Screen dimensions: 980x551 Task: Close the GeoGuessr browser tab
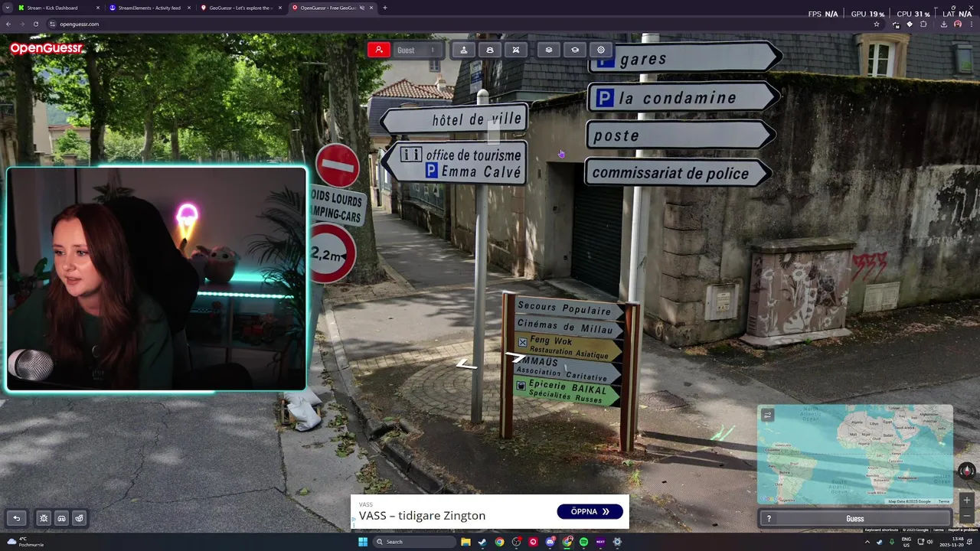pyautogui.click(x=280, y=8)
